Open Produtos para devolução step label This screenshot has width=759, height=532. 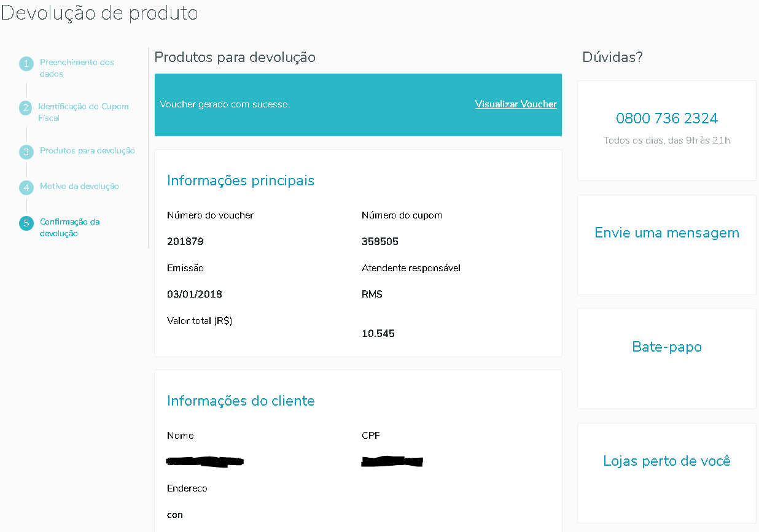pyautogui.click(x=87, y=151)
